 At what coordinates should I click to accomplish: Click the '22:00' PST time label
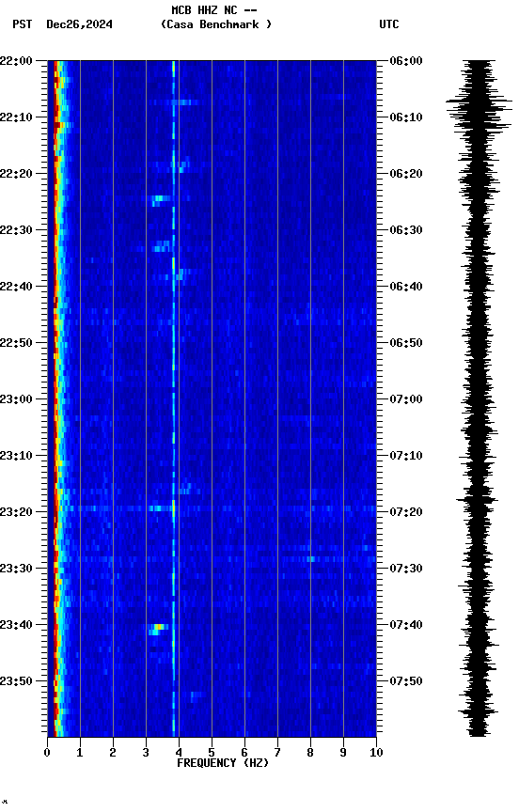click(x=16, y=61)
